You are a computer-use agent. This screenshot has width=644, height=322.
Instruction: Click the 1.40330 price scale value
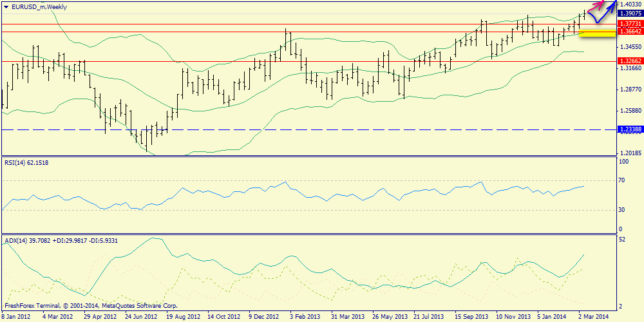coord(630,4)
